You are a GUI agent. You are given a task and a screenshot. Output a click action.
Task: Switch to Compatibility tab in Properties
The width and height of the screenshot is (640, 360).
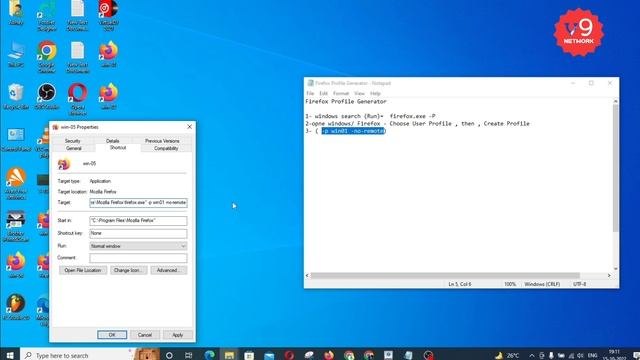(166, 149)
